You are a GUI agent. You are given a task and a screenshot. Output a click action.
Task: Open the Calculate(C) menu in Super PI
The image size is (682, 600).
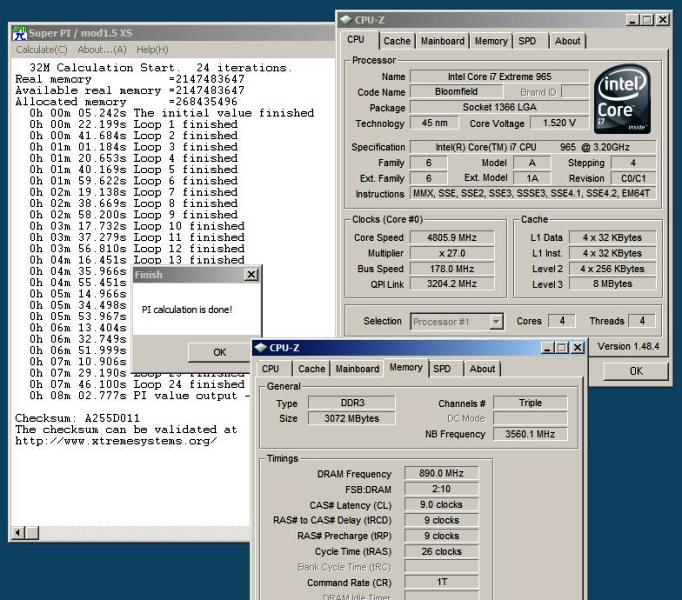click(x=42, y=50)
